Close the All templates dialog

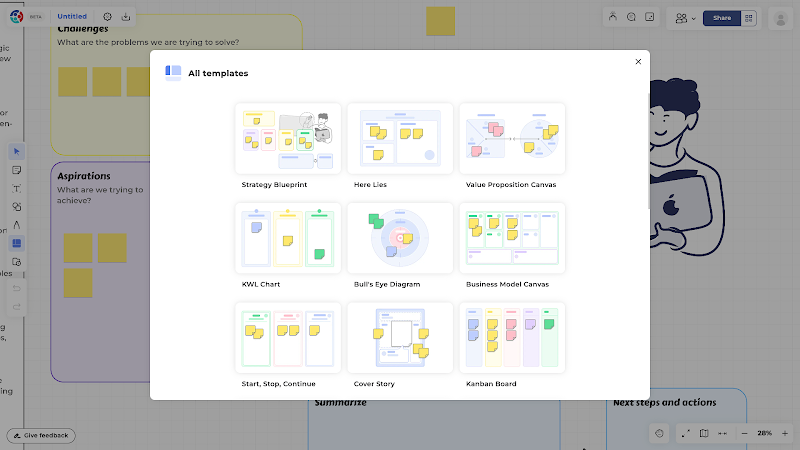coord(638,62)
